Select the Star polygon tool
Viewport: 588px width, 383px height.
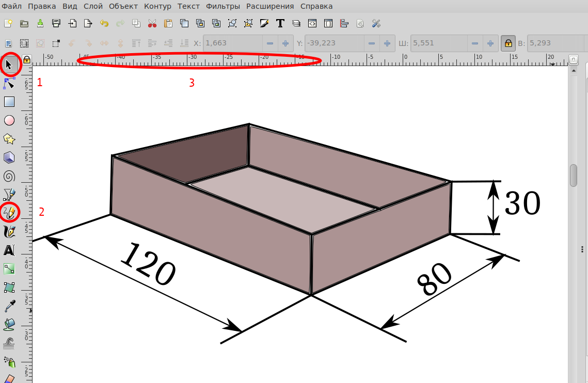click(x=9, y=139)
